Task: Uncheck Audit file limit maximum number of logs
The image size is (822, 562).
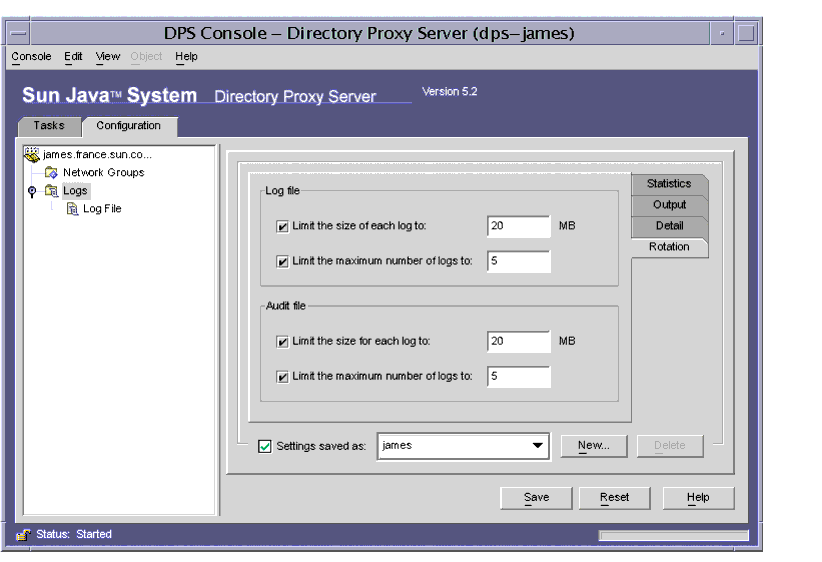Action: 282,377
